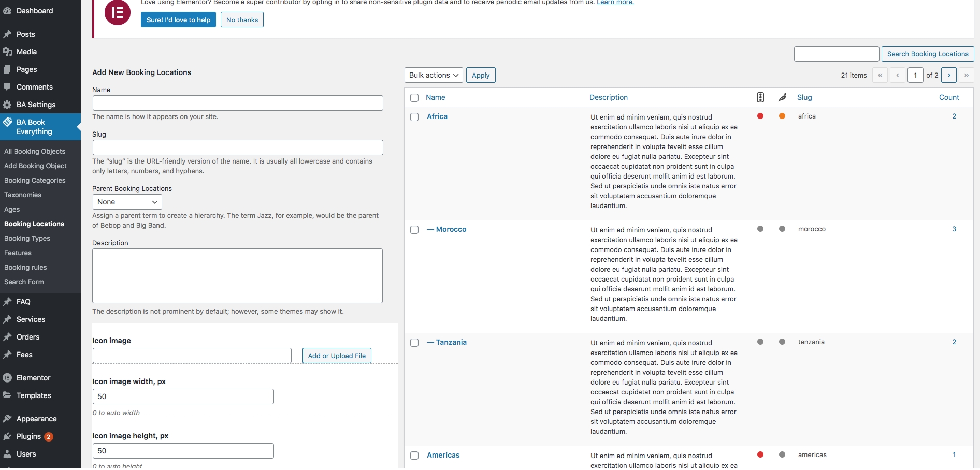This screenshot has height=470, width=980.
Task: Sort by the feather column icon
Action: 782,97
